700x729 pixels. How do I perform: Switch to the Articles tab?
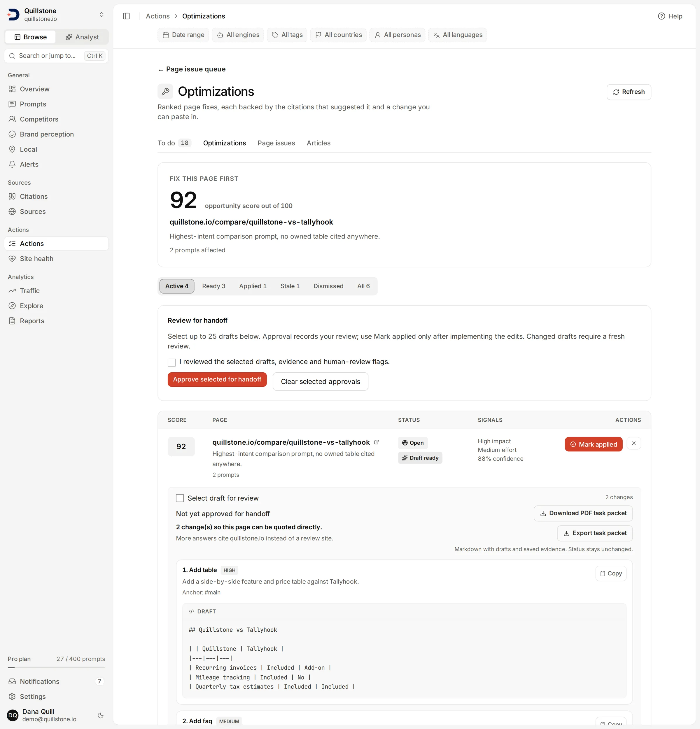pos(319,143)
